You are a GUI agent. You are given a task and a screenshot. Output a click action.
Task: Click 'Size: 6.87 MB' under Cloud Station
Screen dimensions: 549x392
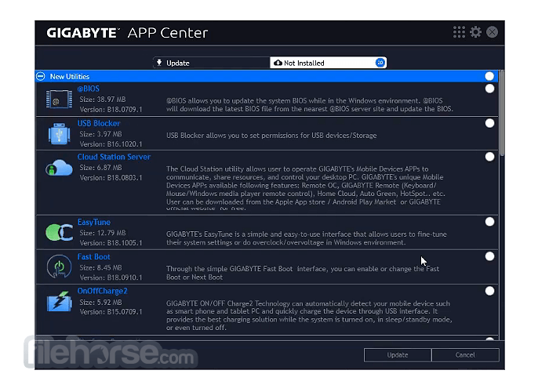click(x=100, y=168)
